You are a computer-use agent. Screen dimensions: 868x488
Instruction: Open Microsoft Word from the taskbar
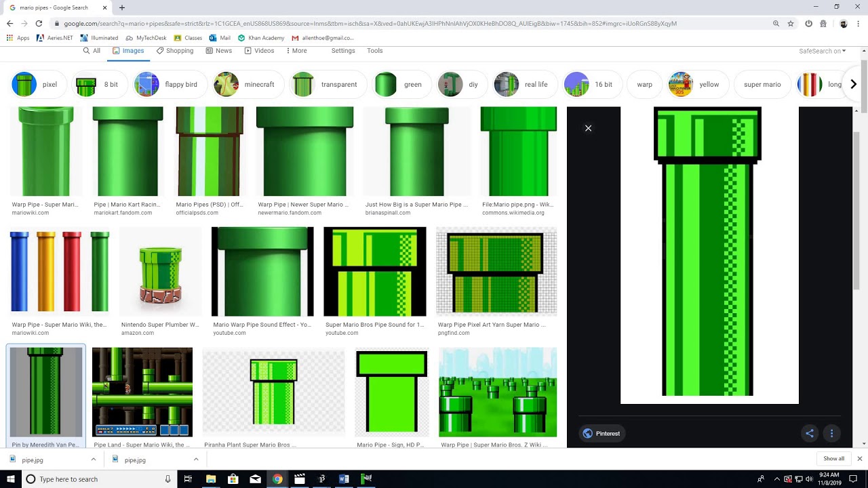tap(344, 479)
